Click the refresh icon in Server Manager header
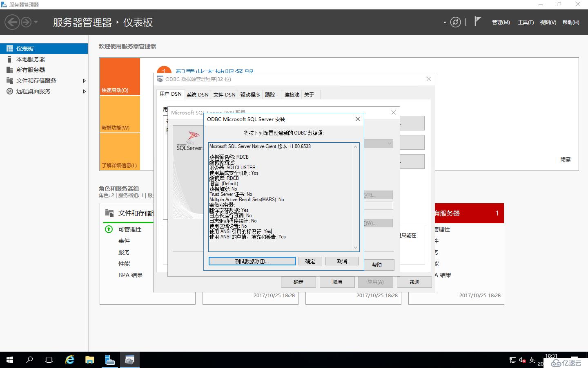Image resolution: width=588 pixels, height=368 pixels. [455, 22]
